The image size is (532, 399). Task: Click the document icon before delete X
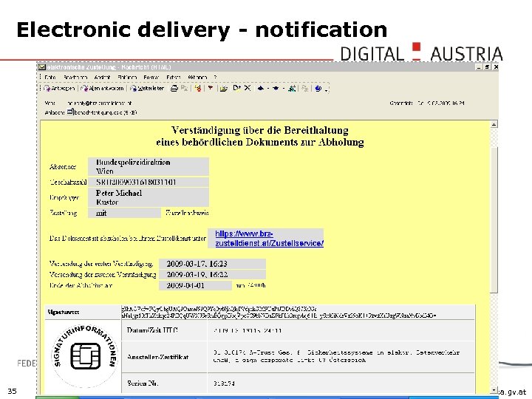click(x=236, y=88)
